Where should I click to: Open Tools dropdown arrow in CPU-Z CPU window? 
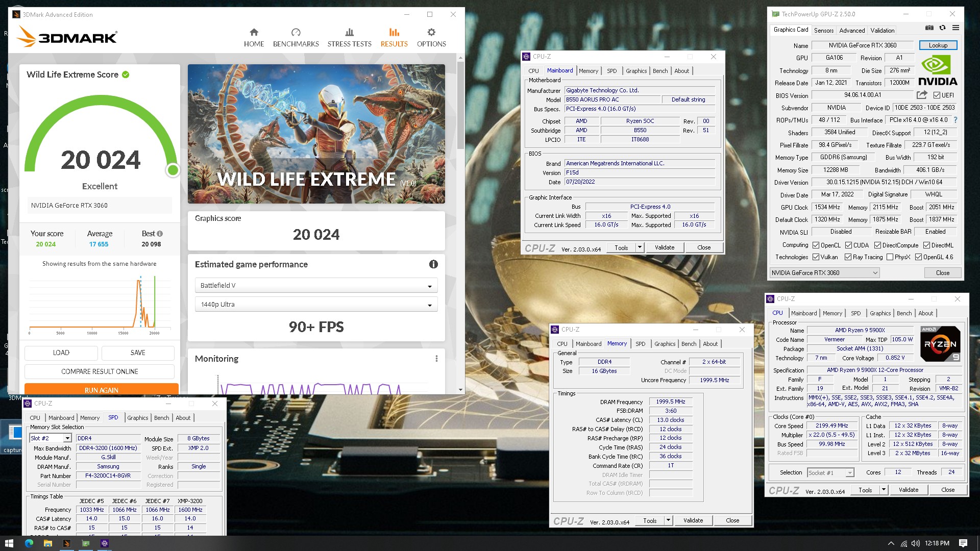click(883, 490)
